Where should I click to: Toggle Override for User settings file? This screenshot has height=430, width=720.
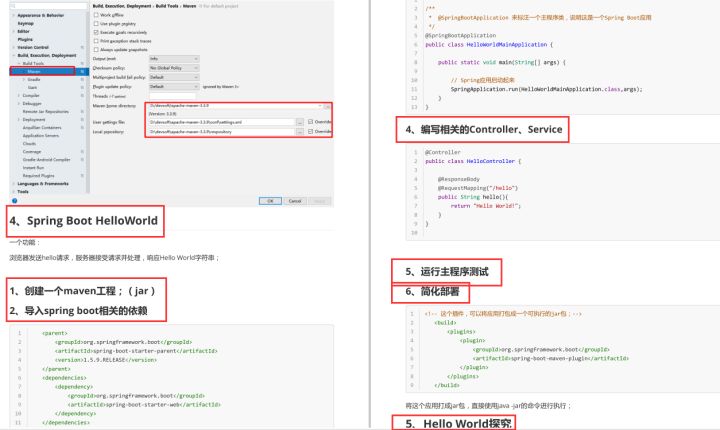[x=311, y=122]
